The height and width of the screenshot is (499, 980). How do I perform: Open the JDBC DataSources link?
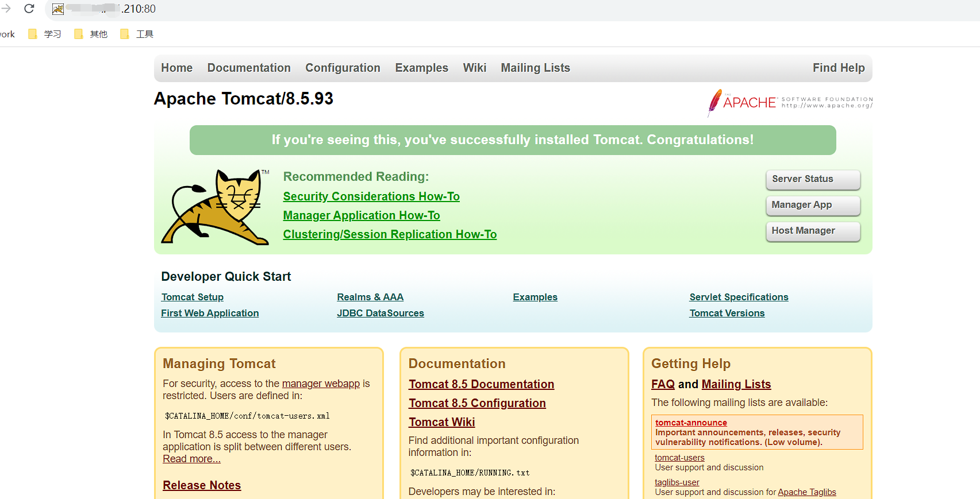click(x=381, y=313)
